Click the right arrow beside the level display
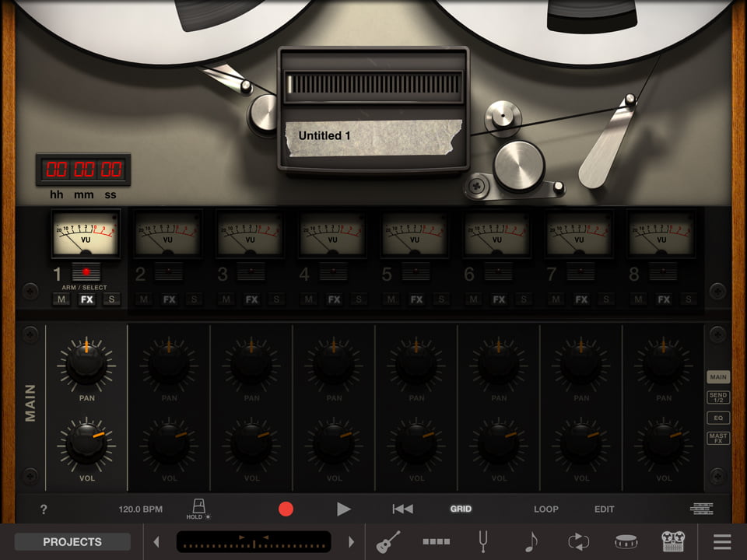The height and width of the screenshot is (560, 747). (351, 541)
